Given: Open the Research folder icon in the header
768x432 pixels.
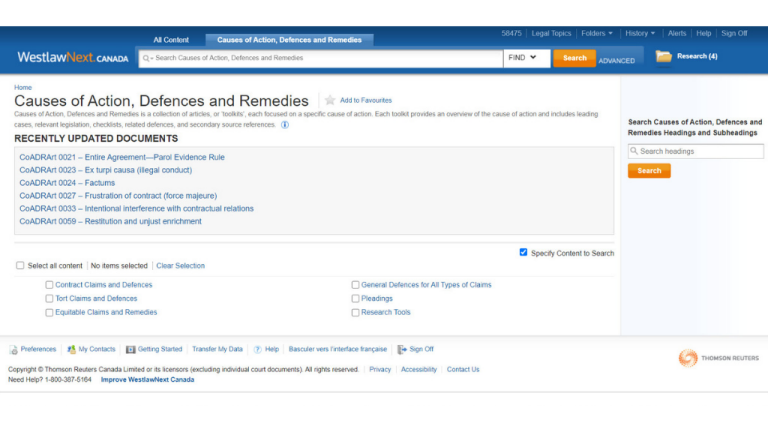Looking at the screenshot, I should pos(664,56).
